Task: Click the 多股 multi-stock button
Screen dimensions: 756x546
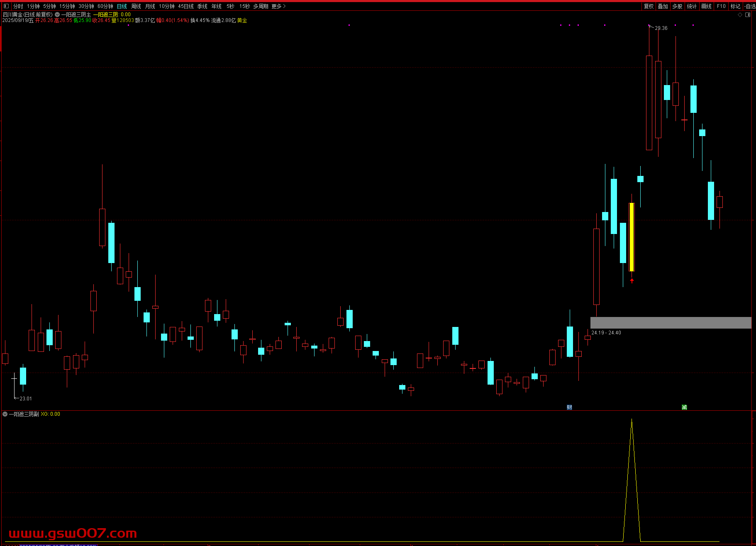Action: tap(678, 6)
